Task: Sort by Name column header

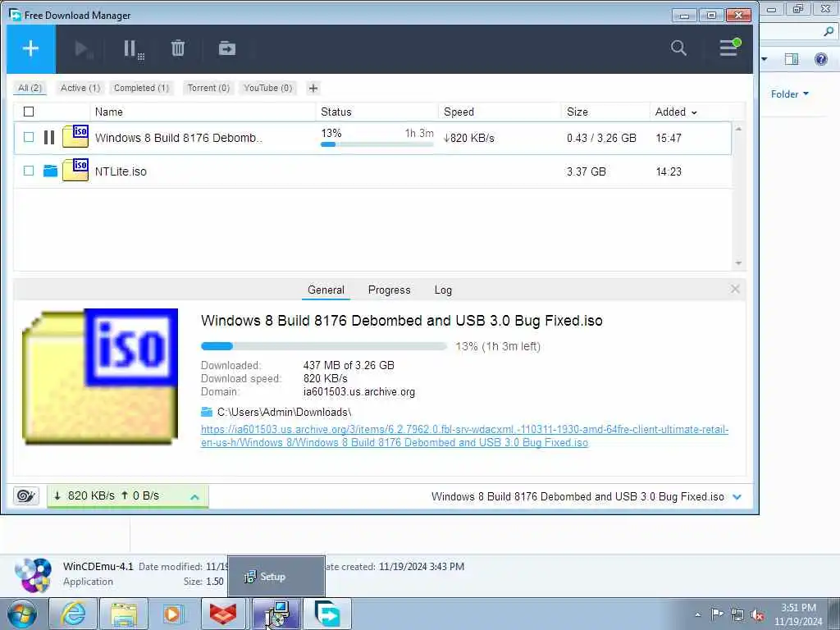Action: tap(109, 112)
